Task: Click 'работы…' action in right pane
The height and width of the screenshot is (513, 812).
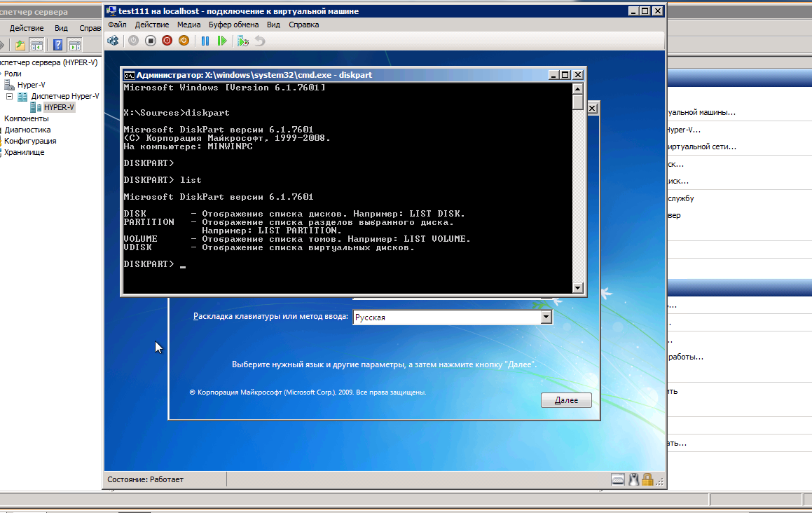Action: click(x=685, y=357)
